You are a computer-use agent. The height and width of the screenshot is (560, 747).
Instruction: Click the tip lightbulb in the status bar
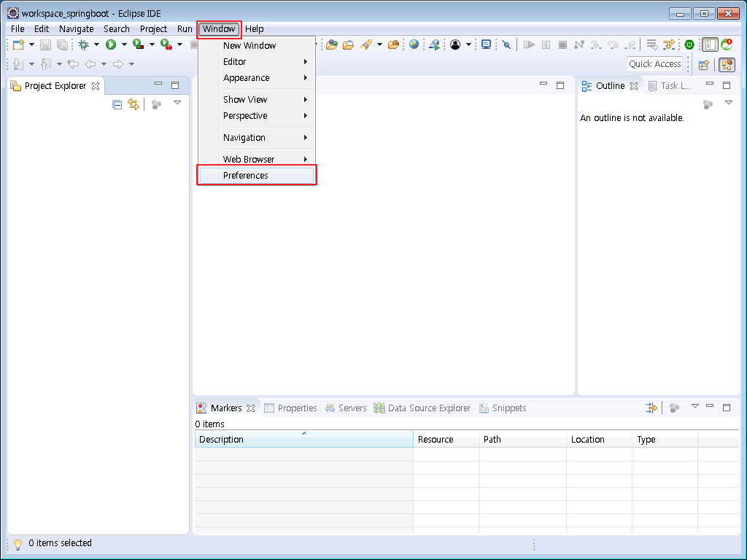pyautogui.click(x=18, y=544)
